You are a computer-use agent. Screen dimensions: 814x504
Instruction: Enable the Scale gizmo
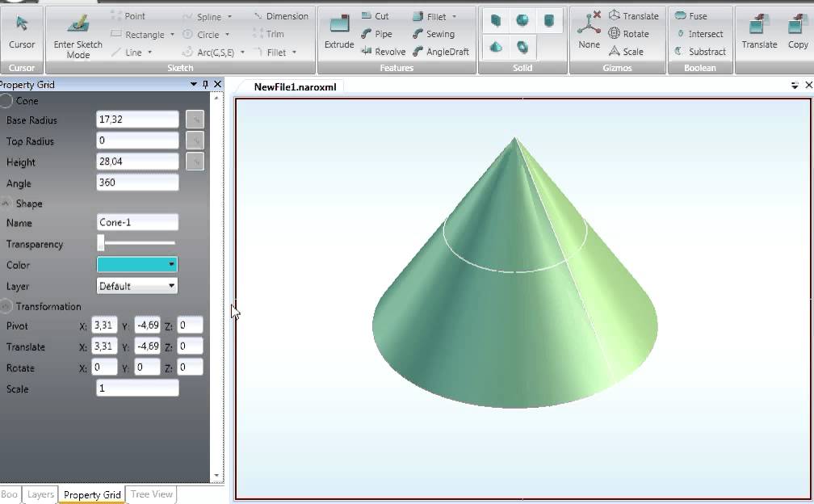[x=626, y=52]
